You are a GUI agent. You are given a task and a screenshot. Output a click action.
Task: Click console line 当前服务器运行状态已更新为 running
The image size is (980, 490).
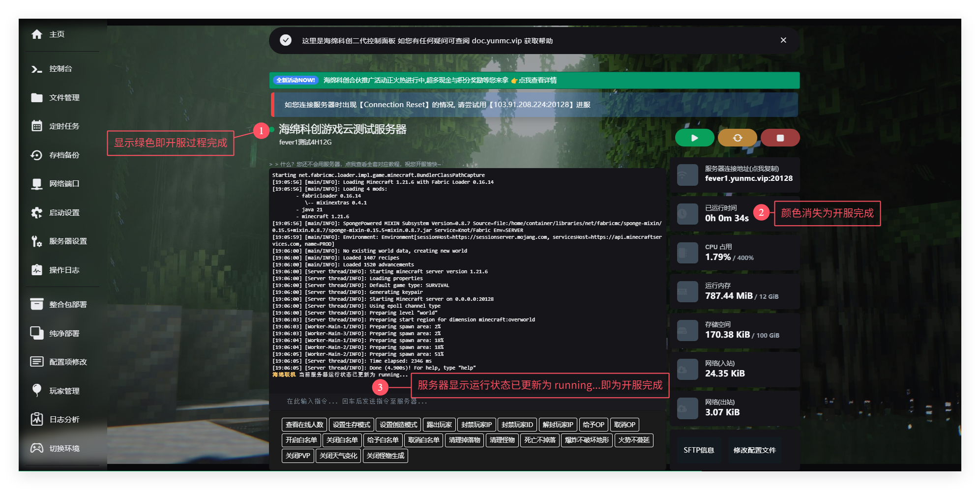(353, 375)
